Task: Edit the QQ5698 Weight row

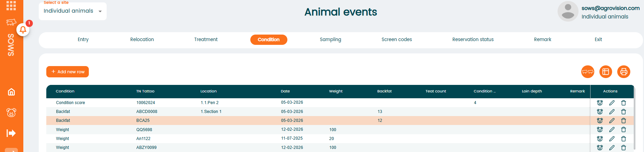Action: [x=612, y=129]
